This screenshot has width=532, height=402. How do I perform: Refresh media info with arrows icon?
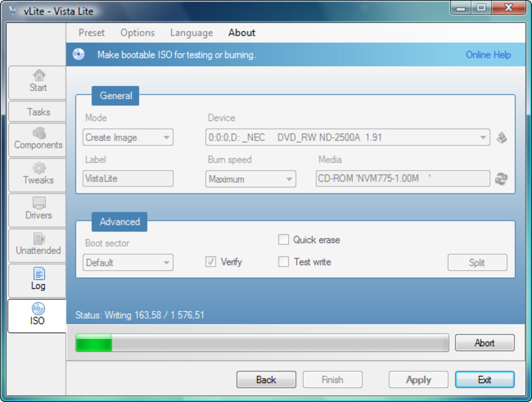tap(501, 179)
